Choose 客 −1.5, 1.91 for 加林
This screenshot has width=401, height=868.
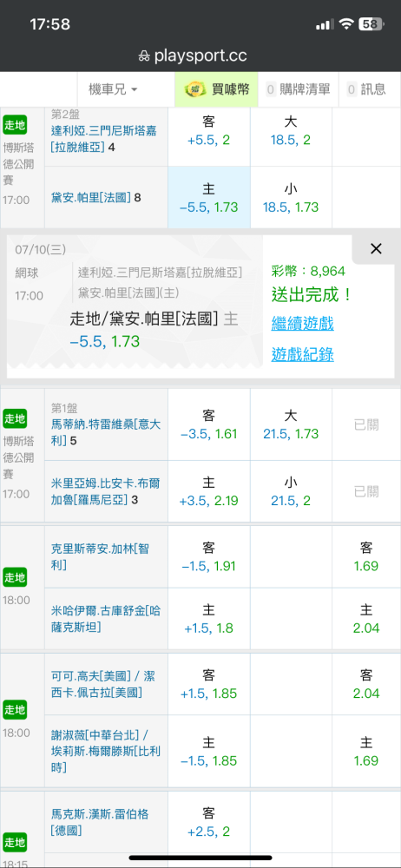point(209,557)
